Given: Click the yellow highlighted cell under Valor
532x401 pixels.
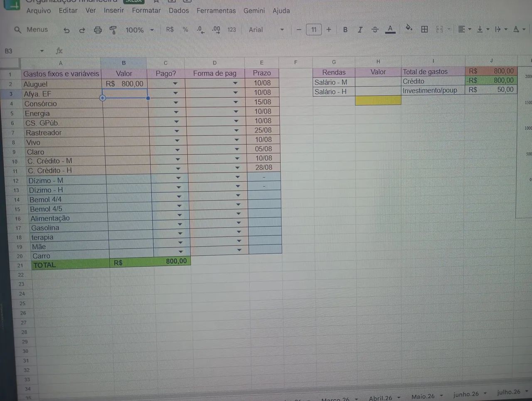Looking at the screenshot, I should 378,100.
